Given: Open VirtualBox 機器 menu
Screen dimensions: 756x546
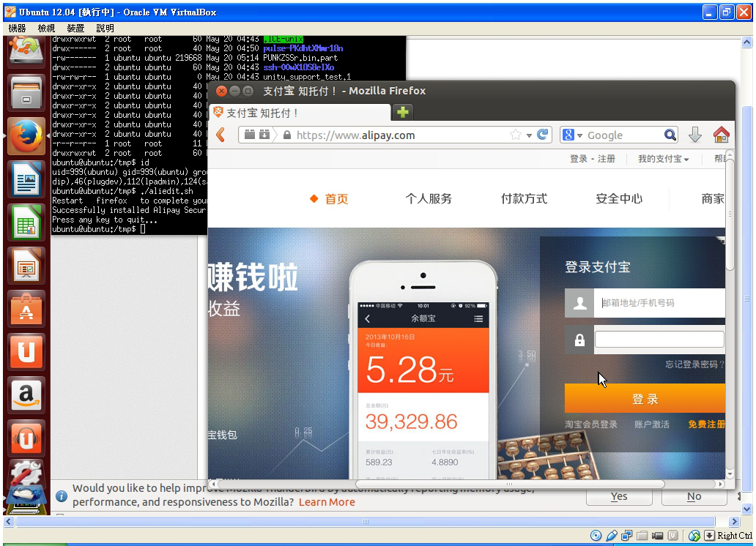Looking at the screenshot, I should tap(18, 29).
